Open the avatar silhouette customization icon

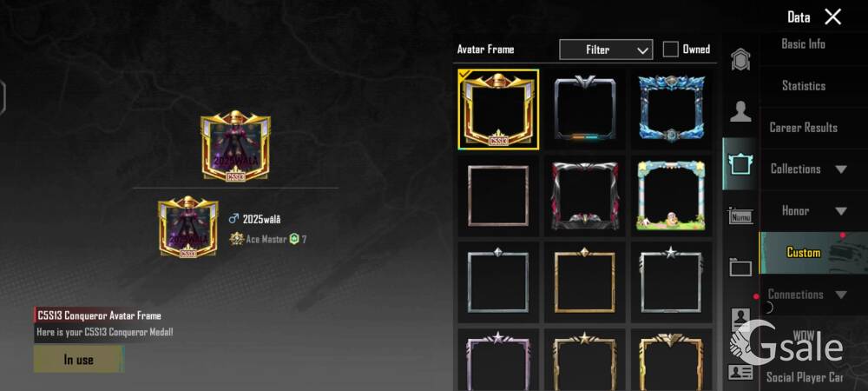click(x=740, y=111)
